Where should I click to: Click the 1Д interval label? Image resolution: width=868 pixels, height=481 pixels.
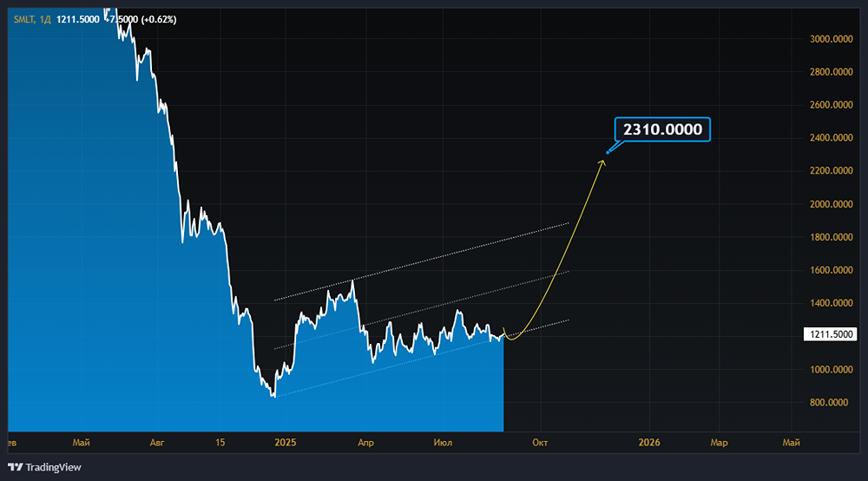45,19
